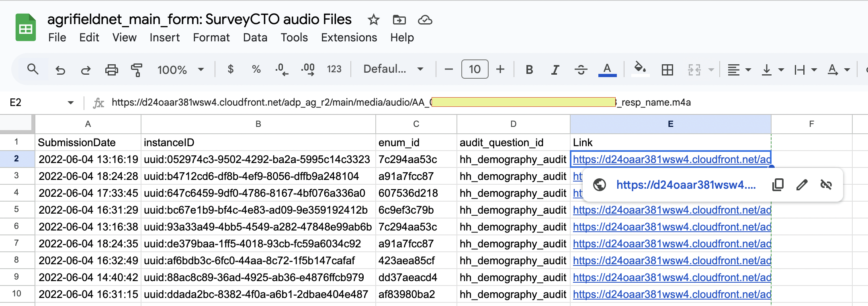Image resolution: width=868 pixels, height=306 pixels.
Task: Click the Print icon
Action: tap(111, 70)
